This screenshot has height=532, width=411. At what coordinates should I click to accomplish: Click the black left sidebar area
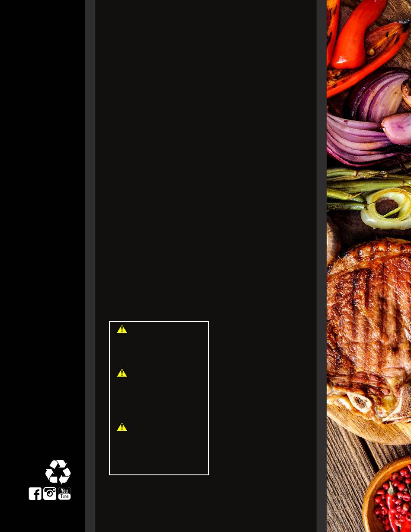42,216
